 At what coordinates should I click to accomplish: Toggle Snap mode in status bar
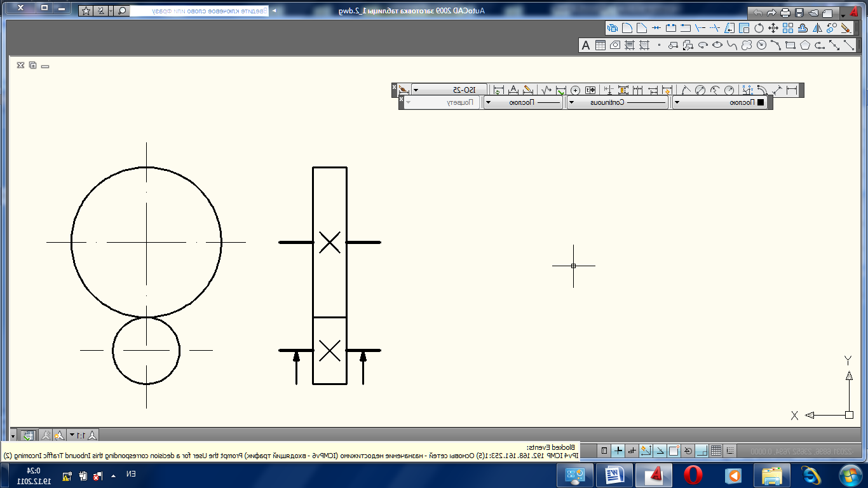coord(730,451)
